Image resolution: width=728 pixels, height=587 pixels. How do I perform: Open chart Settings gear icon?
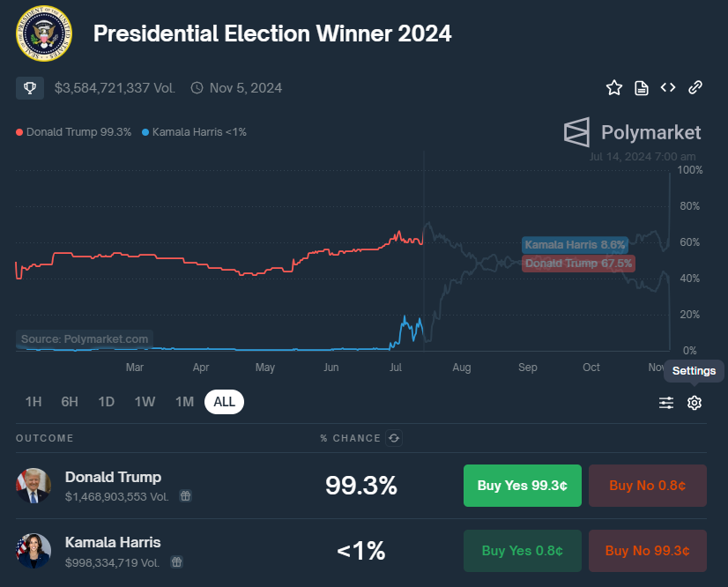(x=695, y=403)
